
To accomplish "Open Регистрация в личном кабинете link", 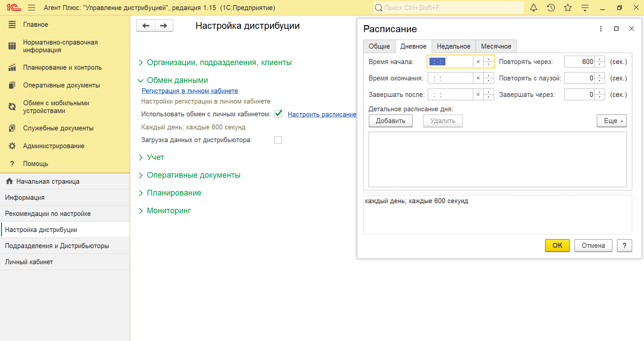I will pos(190,91).
